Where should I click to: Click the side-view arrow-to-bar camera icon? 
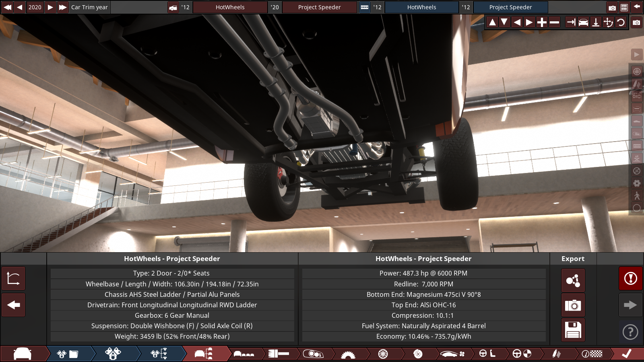[x=571, y=23]
